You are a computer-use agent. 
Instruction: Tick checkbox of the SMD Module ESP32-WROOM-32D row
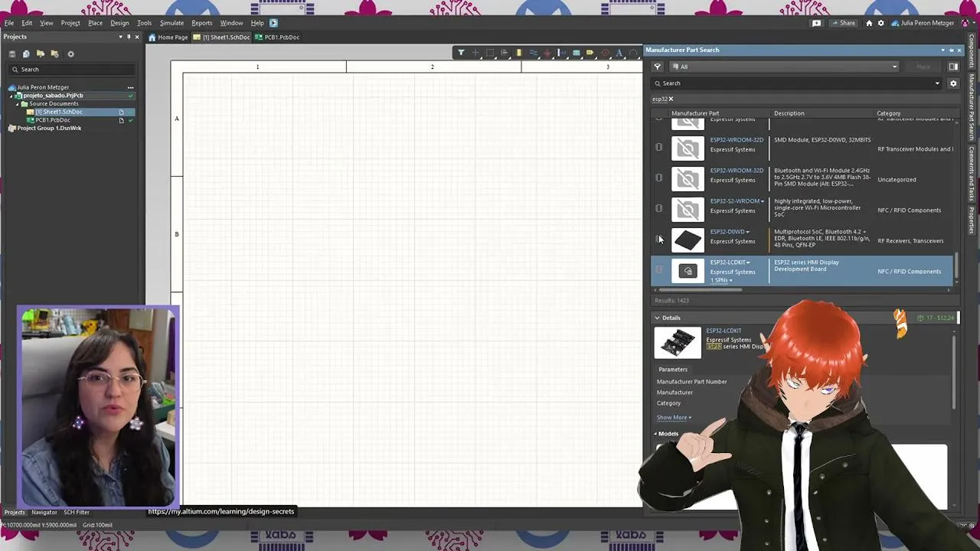pyautogui.click(x=658, y=147)
